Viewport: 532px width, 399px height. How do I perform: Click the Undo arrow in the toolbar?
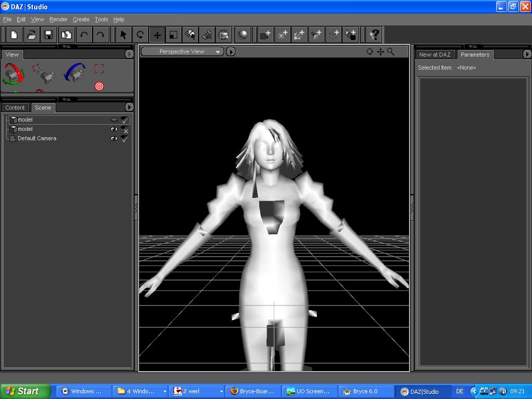coord(83,35)
